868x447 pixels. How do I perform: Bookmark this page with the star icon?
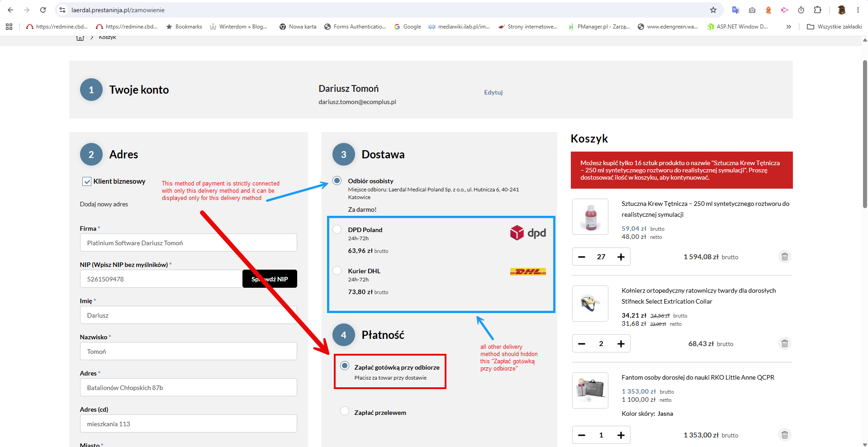(713, 10)
